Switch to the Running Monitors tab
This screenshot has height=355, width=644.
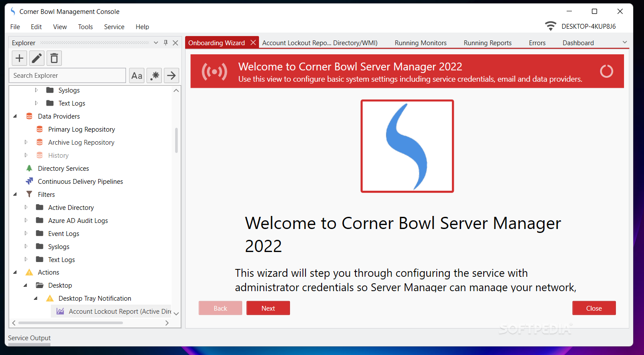click(x=421, y=43)
